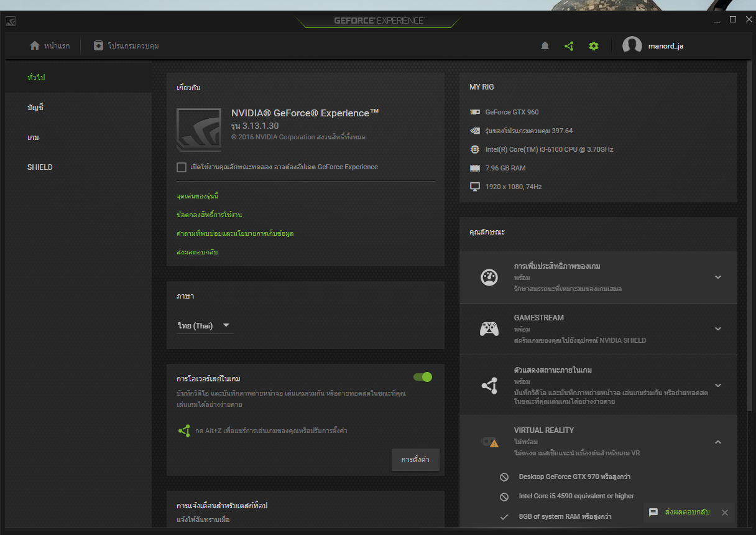Click the การตั้งค่า overlay settings button
Screen dimensions: 756x535
(x=415, y=460)
